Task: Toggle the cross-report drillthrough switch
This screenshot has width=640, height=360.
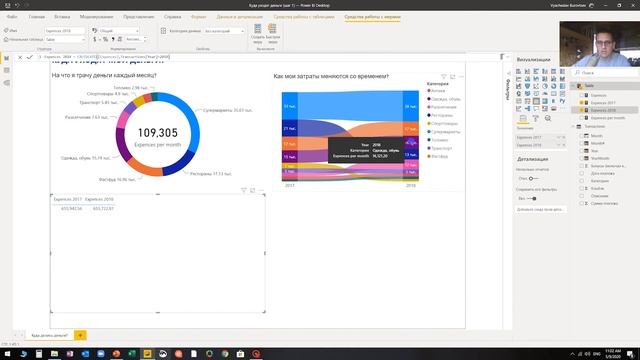Action: point(533,178)
